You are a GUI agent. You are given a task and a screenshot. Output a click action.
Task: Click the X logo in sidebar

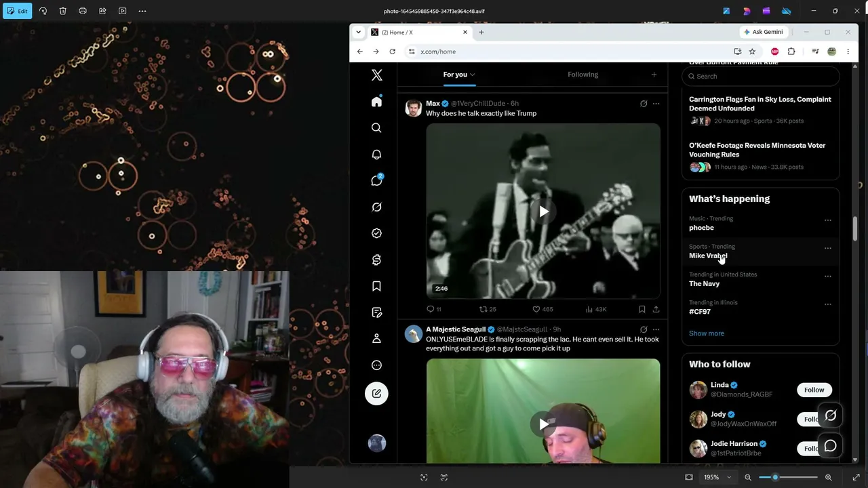377,75
